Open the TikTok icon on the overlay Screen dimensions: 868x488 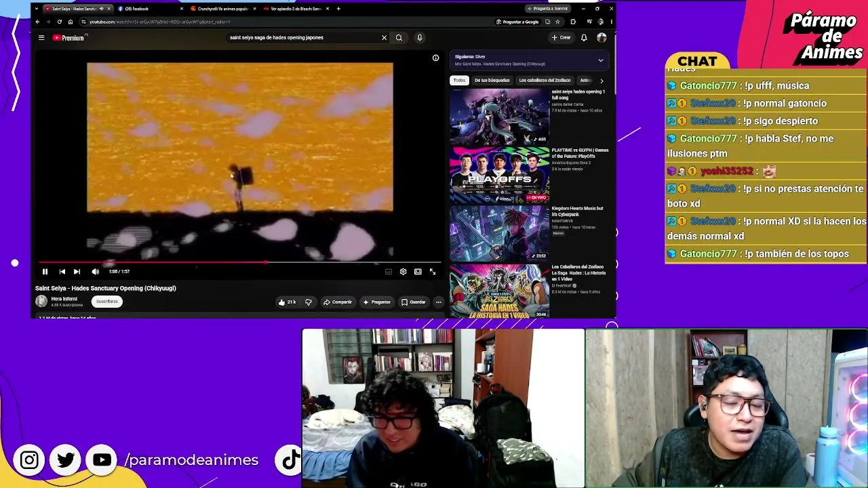tap(292, 460)
